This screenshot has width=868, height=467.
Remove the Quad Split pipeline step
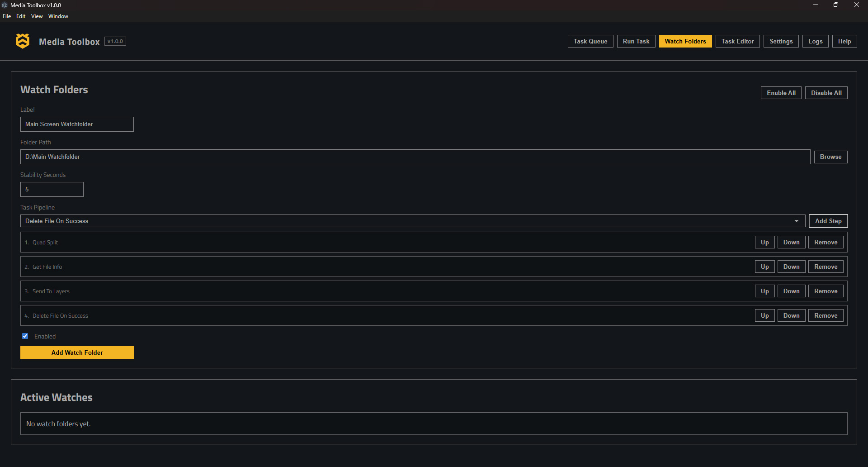pyautogui.click(x=826, y=242)
